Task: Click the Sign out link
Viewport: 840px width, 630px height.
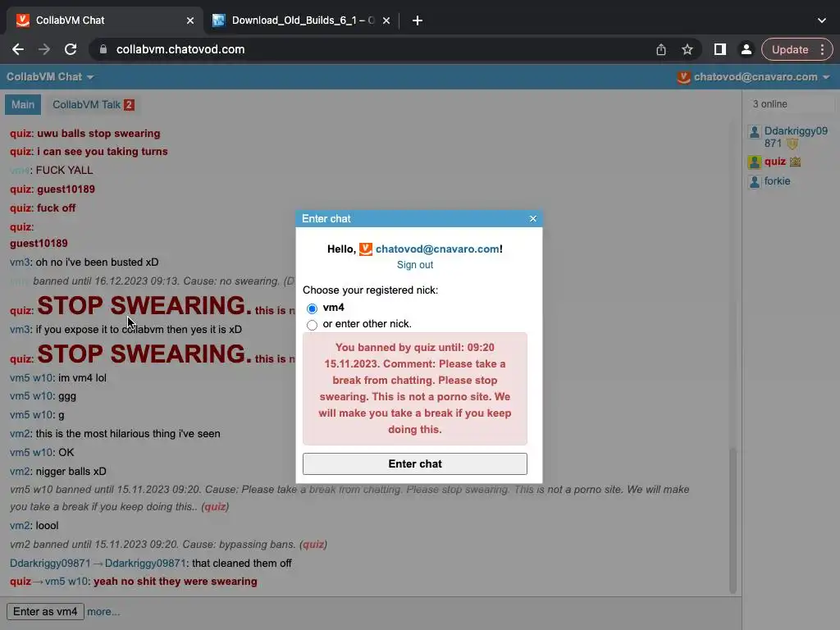Action: tap(414, 265)
